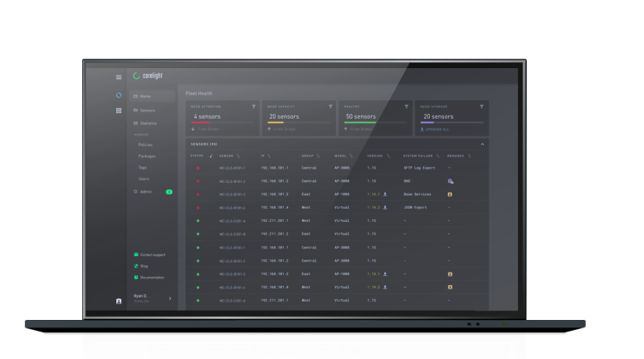Click remarks icon in DNS failure row

coord(450,180)
